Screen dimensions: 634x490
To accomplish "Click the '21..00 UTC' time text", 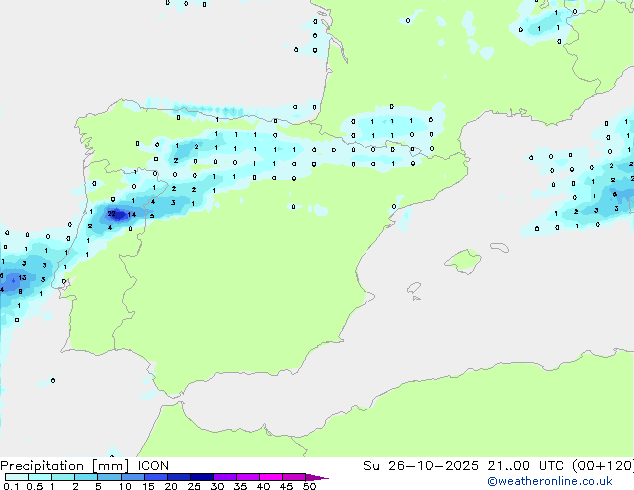I will pos(526,466).
